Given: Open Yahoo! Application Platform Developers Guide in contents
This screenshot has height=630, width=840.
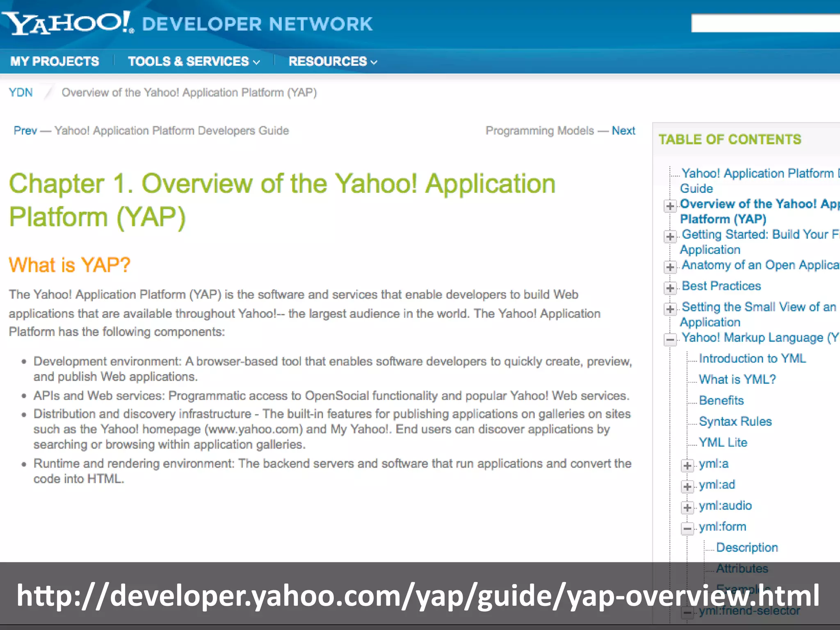Looking at the screenshot, I should [760, 181].
